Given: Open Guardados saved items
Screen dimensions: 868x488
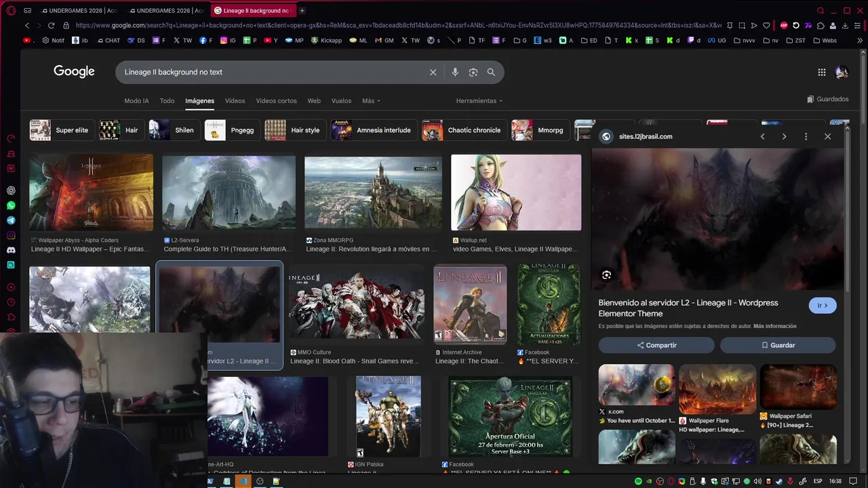Looking at the screenshot, I should pyautogui.click(x=827, y=99).
